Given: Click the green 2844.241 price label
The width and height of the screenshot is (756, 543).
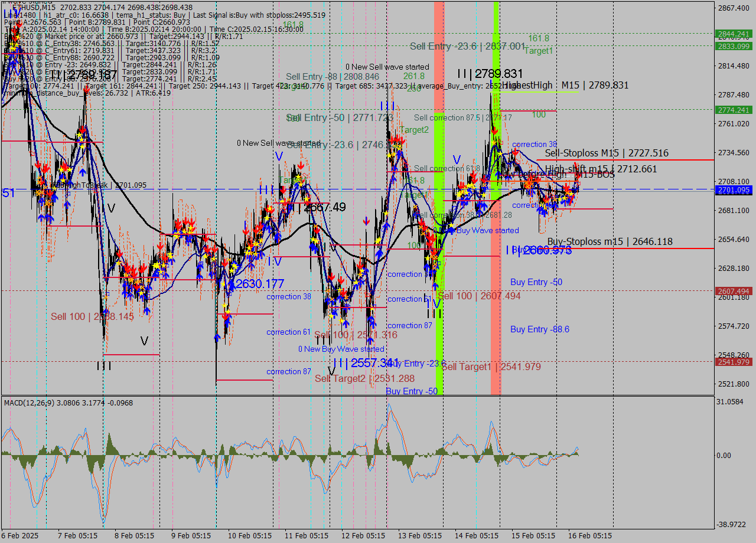Looking at the screenshot, I should [732, 34].
